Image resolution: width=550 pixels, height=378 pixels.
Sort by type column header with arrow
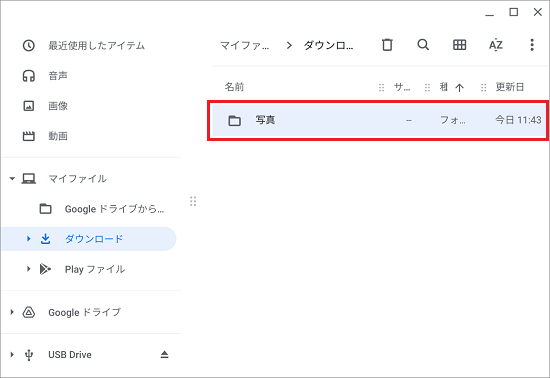pyautogui.click(x=452, y=87)
